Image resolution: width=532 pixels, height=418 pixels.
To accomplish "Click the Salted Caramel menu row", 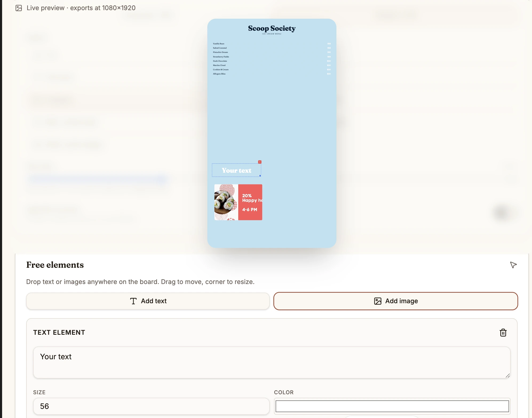I will click(x=272, y=48).
